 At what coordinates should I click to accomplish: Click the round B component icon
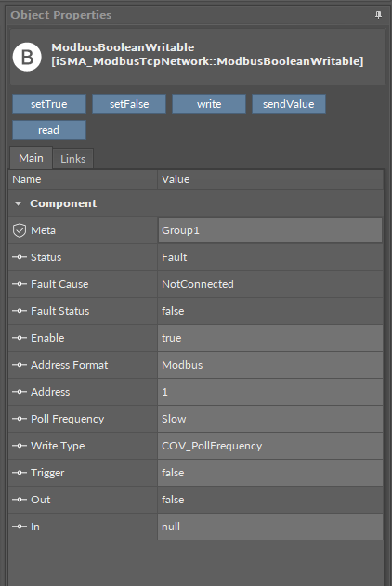pos(27,57)
